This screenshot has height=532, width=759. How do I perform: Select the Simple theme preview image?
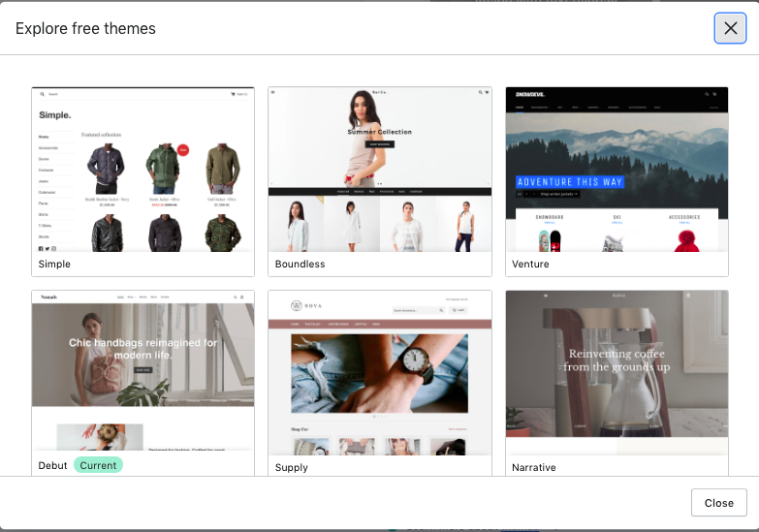tap(142, 170)
